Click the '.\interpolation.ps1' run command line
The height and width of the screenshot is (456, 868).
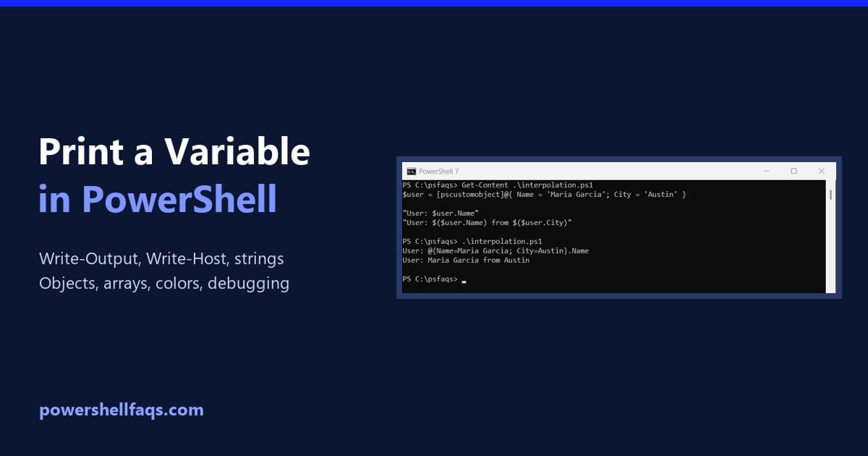pyautogui.click(x=472, y=241)
